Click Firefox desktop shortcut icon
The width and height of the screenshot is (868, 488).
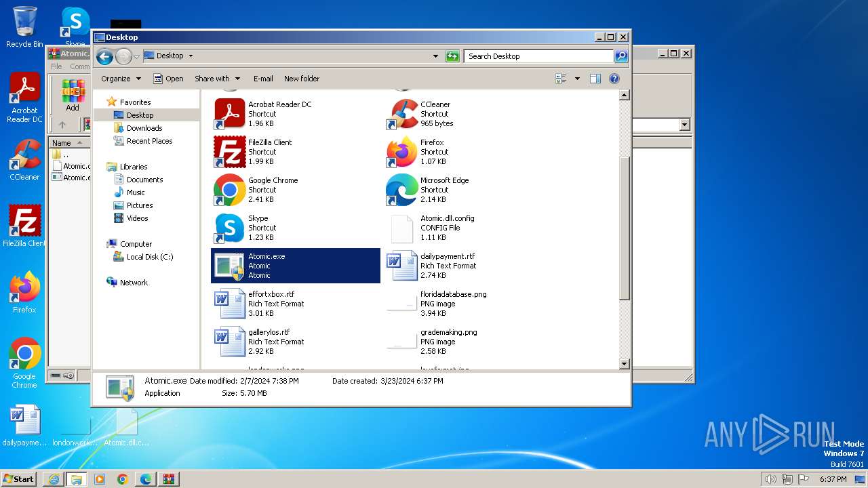coord(24,293)
